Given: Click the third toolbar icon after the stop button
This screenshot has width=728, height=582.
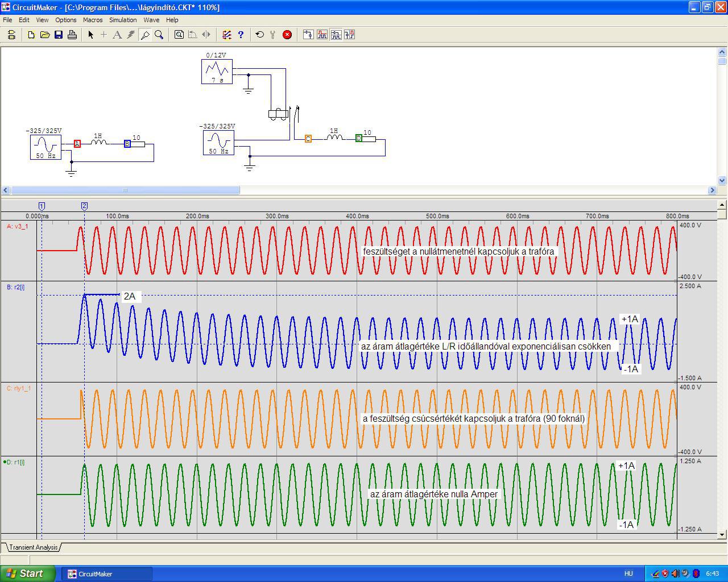Looking at the screenshot, I should [x=336, y=35].
